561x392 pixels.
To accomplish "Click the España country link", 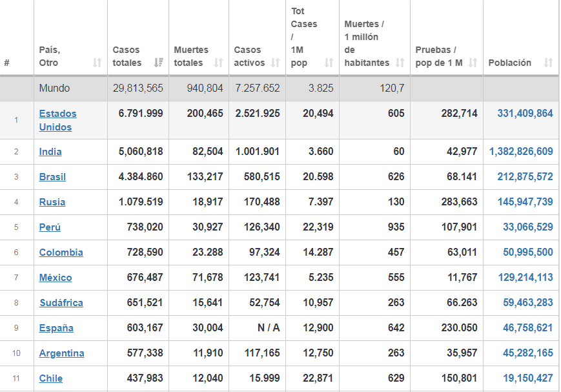I will (56, 328).
